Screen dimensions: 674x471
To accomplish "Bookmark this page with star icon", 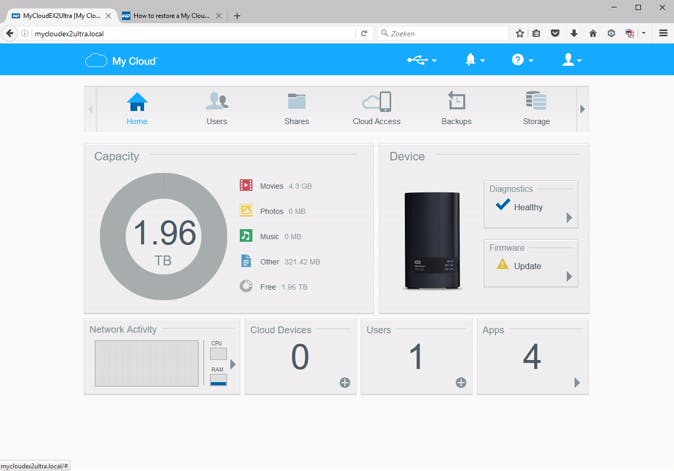I will click(520, 33).
